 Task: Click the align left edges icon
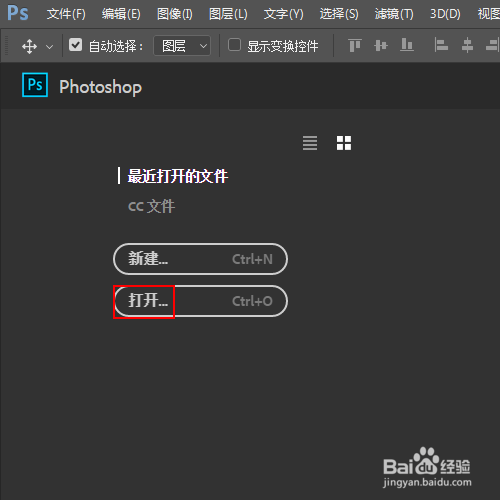tap(441, 45)
